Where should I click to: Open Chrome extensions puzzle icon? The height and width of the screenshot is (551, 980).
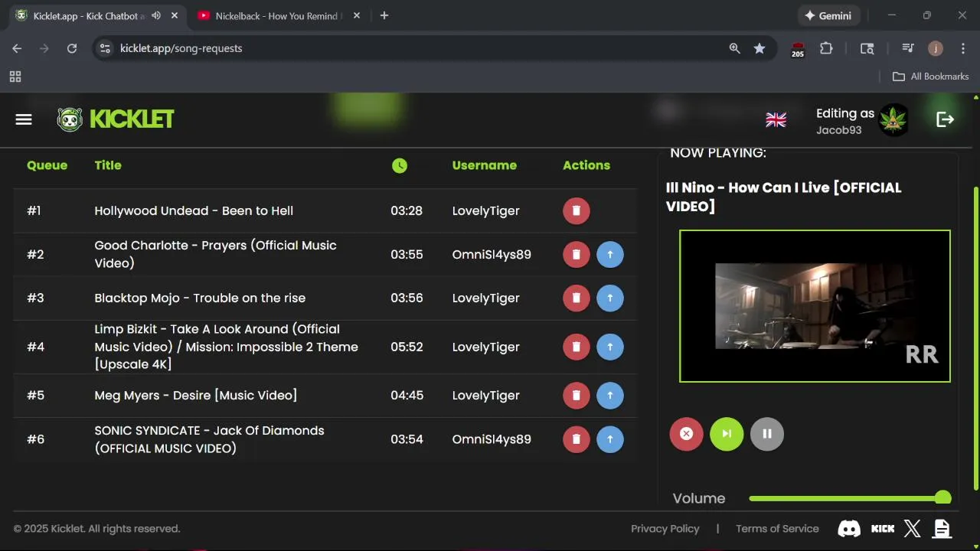click(x=826, y=48)
